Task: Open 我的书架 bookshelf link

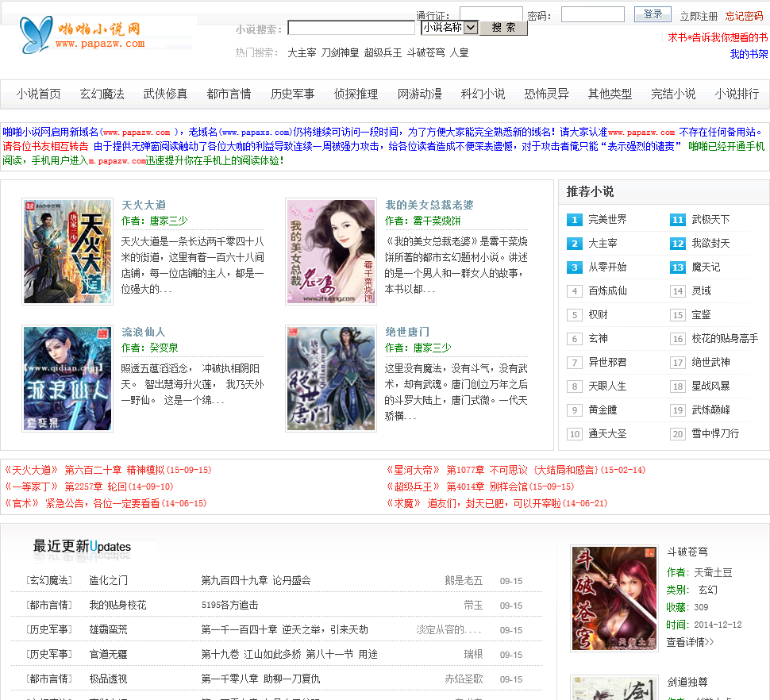Action: tap(749, 54)
